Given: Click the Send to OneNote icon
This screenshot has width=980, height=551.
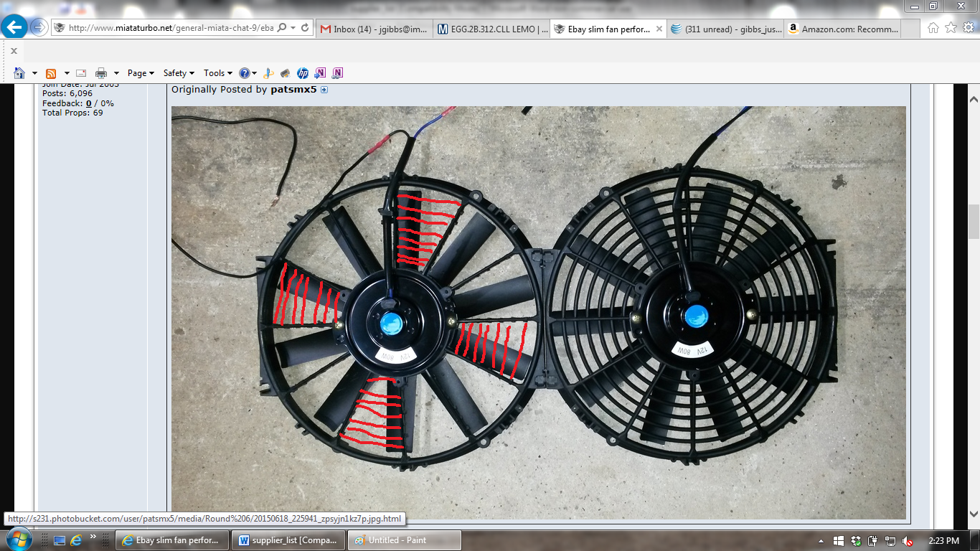Looking at the screenshot, I should pos(320,73).
